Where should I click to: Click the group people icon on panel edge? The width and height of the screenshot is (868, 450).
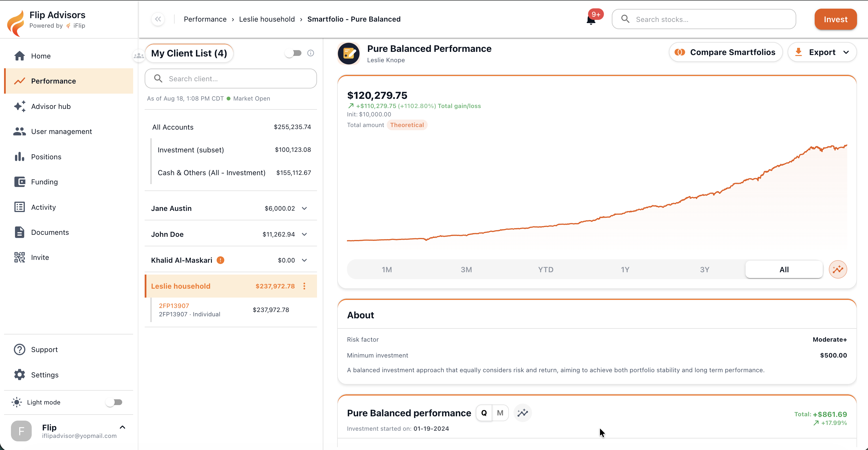(139, 56)
